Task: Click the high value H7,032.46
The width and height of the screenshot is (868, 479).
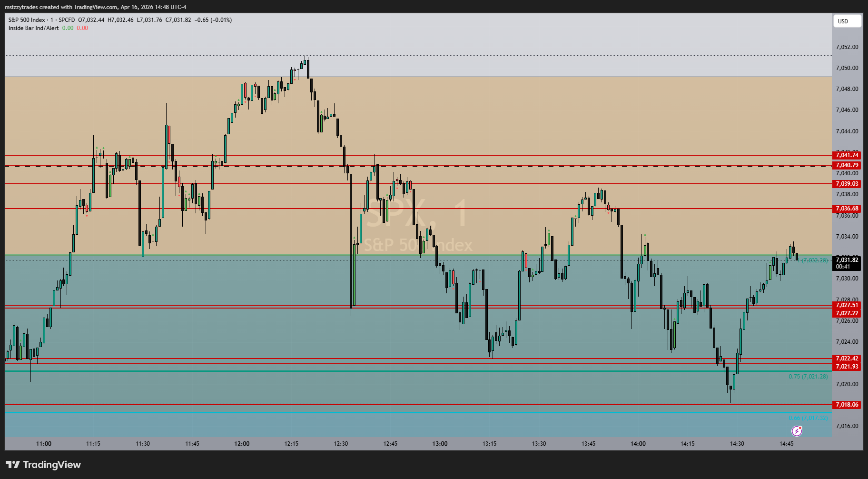Action: click(120, 20)
